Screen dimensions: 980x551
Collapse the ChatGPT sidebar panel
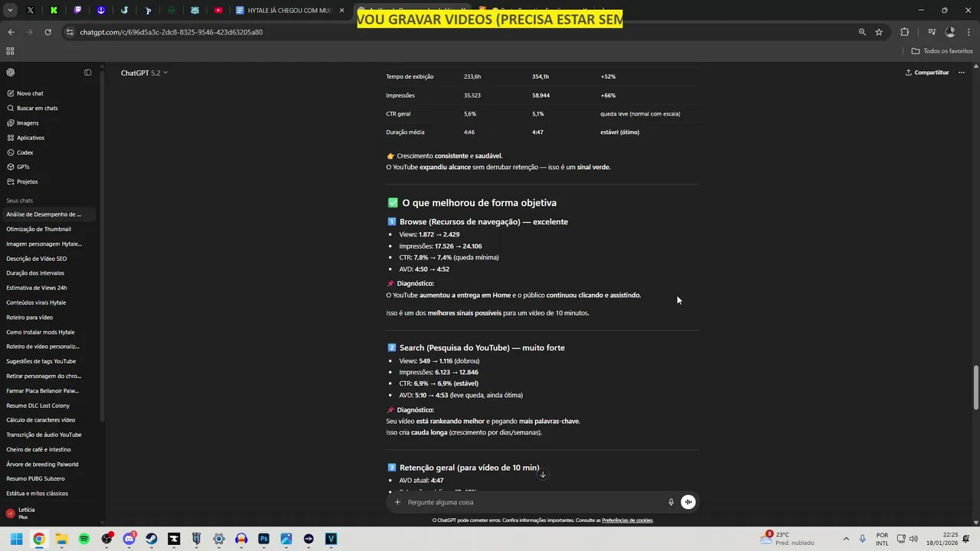pyautogui.click(x=87, y=73)
